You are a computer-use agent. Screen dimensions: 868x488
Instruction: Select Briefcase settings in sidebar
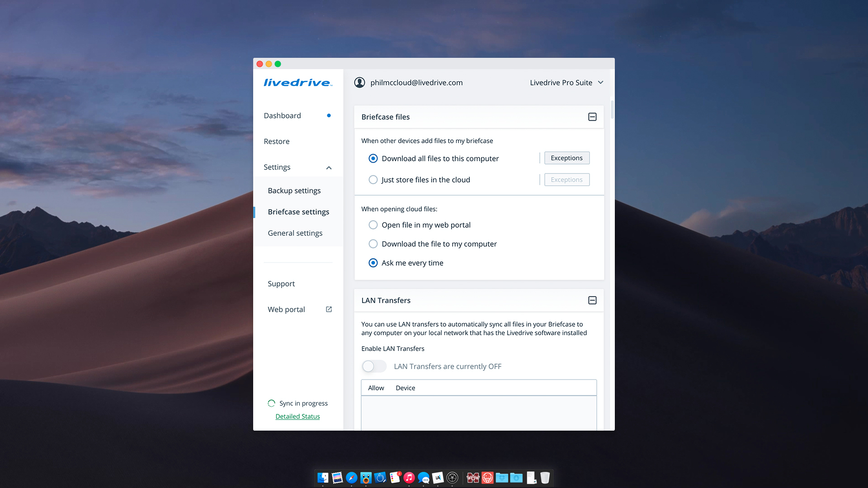298,212
